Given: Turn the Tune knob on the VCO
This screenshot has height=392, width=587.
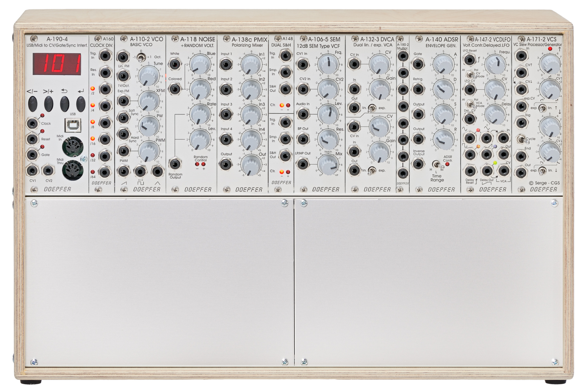Looking at the screenshot, I should tap(149, 76).
